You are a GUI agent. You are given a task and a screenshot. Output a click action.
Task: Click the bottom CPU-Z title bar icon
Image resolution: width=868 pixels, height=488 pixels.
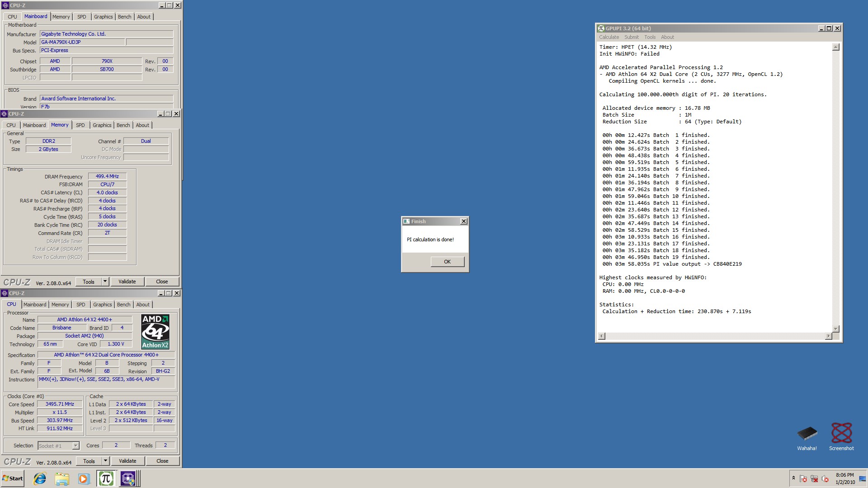pos(5,293)
